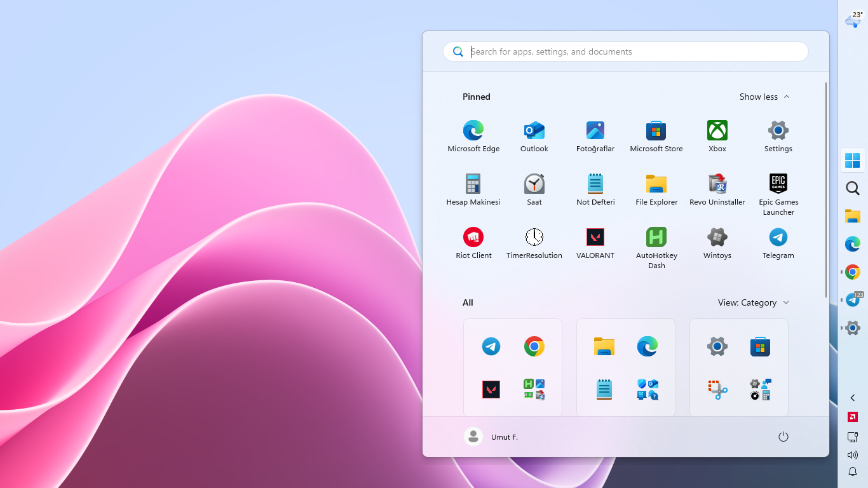Click Edge icon in the All category card
The width and height of the screenshot is (868, 488).
tap(648, 346)
